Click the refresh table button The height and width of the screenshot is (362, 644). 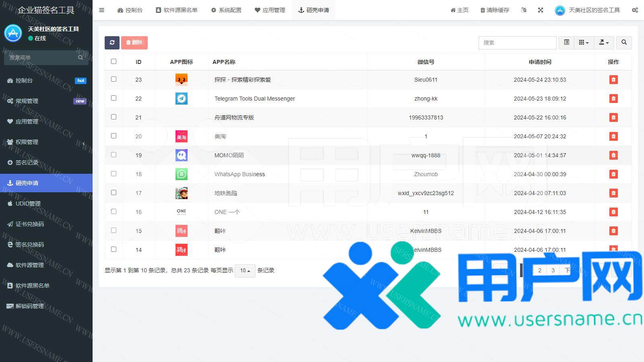[112, 43]
